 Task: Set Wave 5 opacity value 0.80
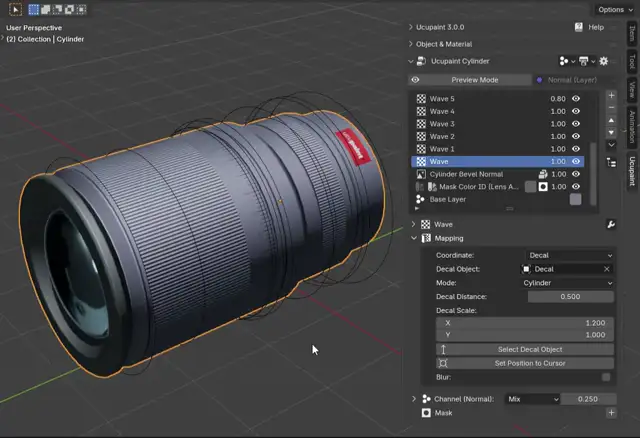pos(558,99)
